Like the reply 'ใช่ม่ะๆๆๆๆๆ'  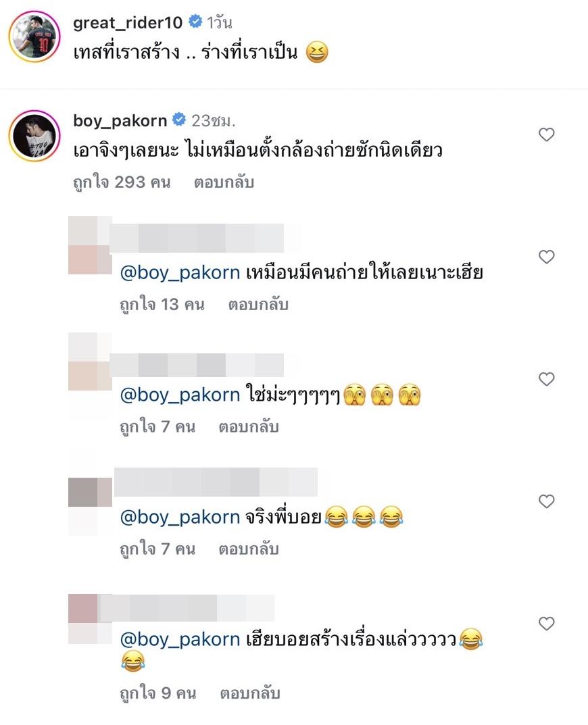[546, 379]
